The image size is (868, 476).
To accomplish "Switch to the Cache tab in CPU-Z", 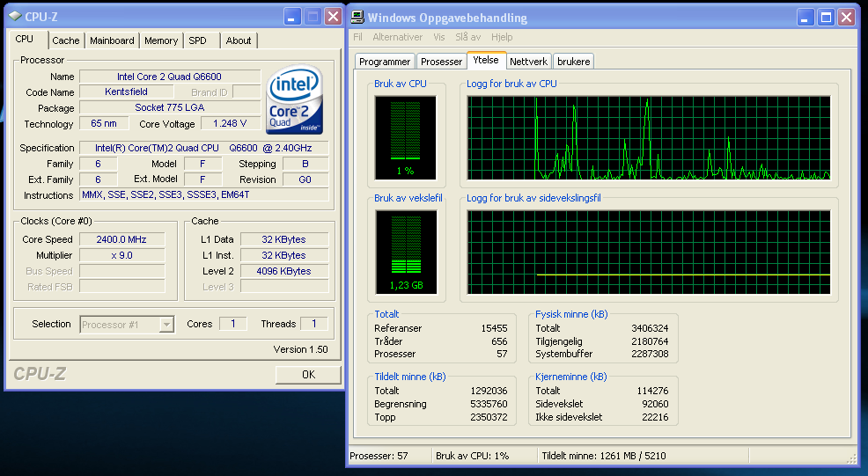I will click(x=66, y=40).
